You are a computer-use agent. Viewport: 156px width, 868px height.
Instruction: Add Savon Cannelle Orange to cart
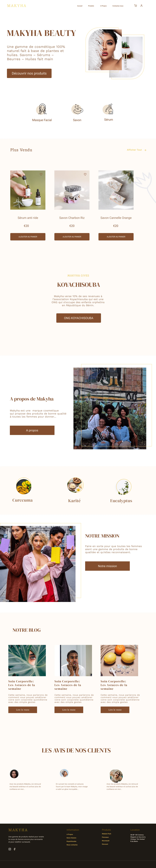(x=116, y=237)
